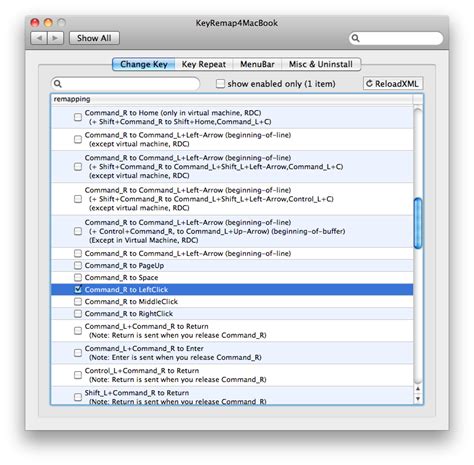
Task: Click the scroll down arrow in the list
Action: [418, 398]
